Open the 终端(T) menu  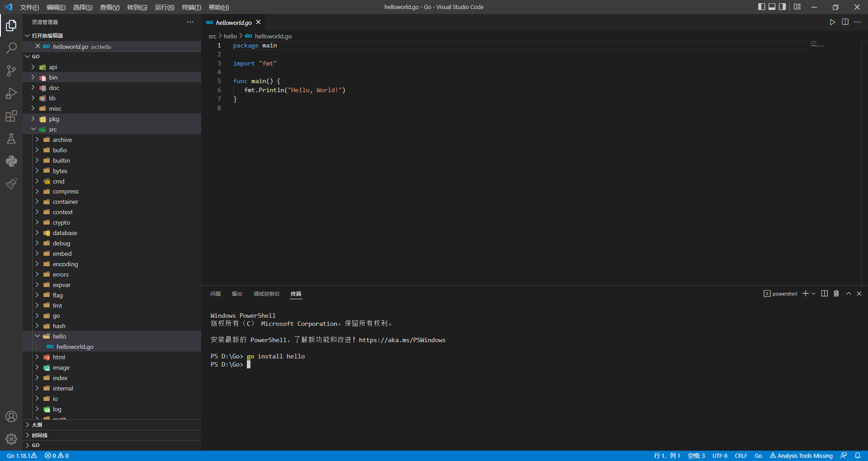point(191,7)
